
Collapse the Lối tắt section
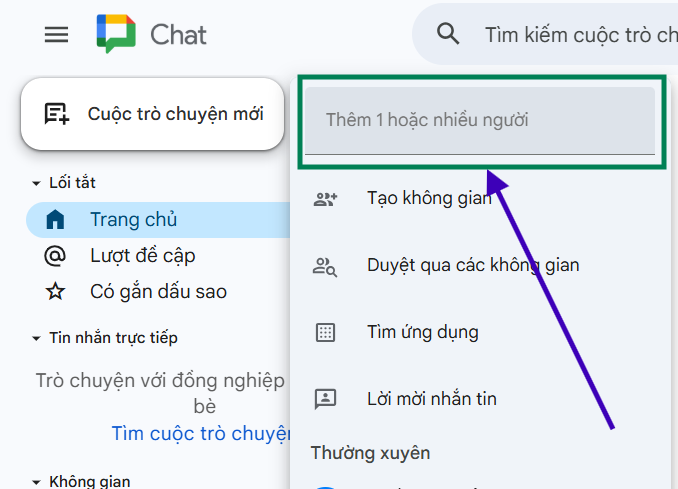coord(37,183)
